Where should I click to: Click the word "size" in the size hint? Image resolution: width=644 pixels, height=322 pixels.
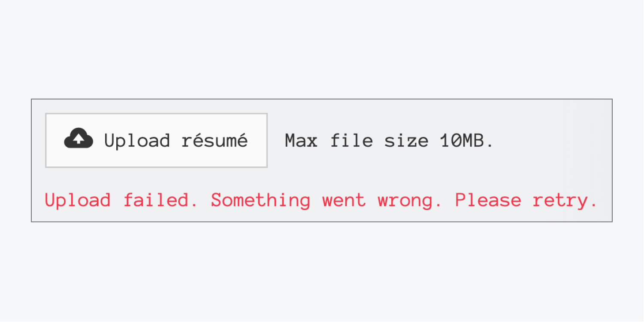tap(406, 141)
